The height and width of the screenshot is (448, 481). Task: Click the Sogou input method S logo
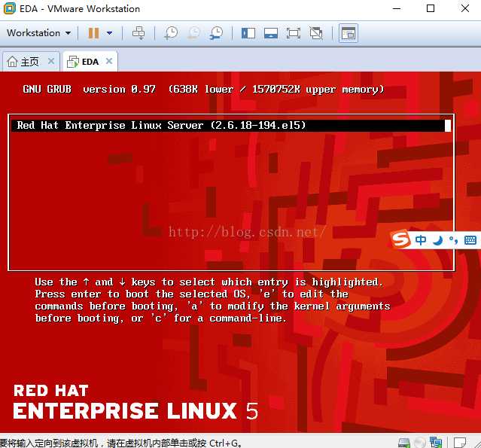pyautogui.click(x=401, y=239)
